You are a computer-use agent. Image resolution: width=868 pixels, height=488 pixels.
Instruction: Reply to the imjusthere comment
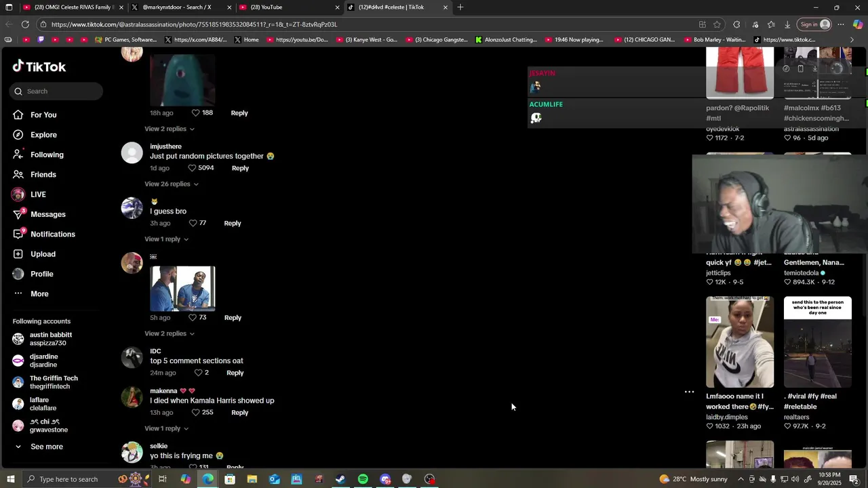pyautogui.click(x=240, y=168)
